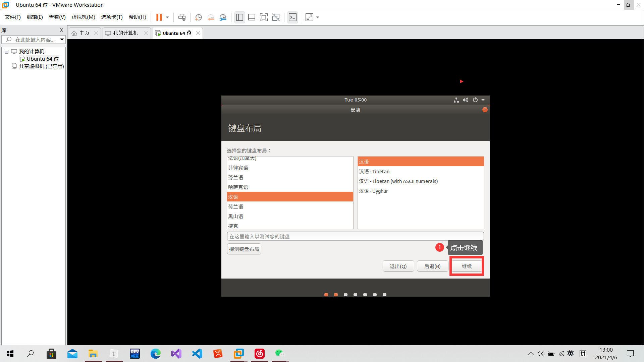644x362 pixels.
Task: Click the volume icon in Ubuntu panel
Action: (466, 100)
